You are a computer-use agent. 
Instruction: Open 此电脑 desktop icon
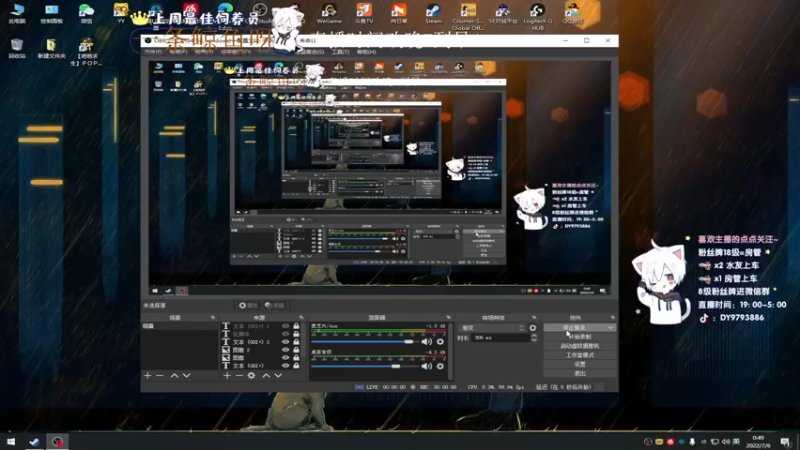pyautogui.click(x=17, y=14)
